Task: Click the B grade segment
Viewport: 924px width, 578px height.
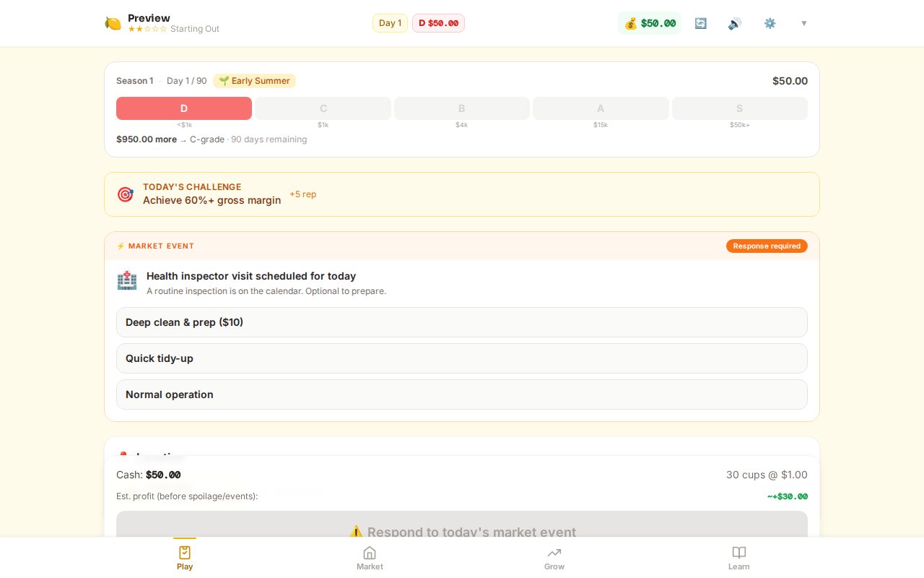Action: tap(462, 108)
